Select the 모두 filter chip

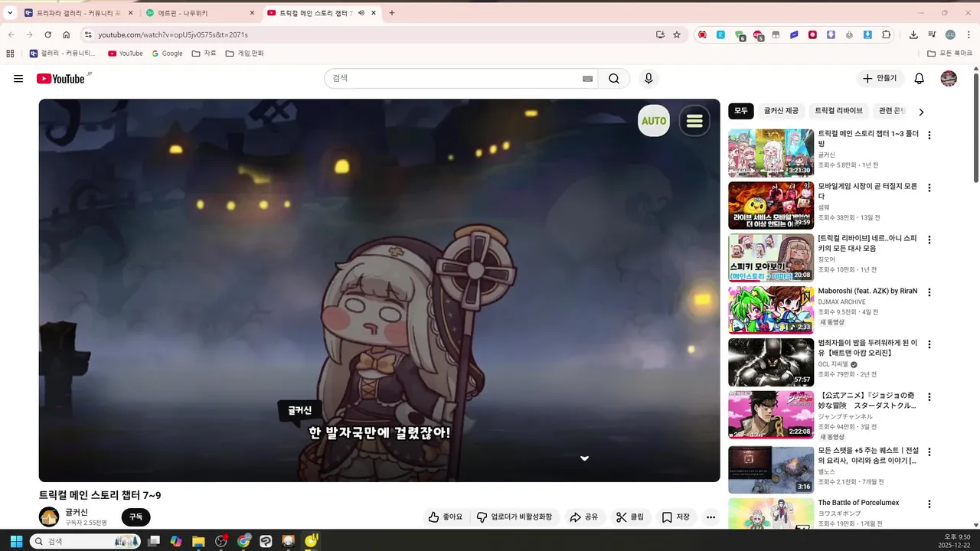pyautogui.click(x=741, y=111)
